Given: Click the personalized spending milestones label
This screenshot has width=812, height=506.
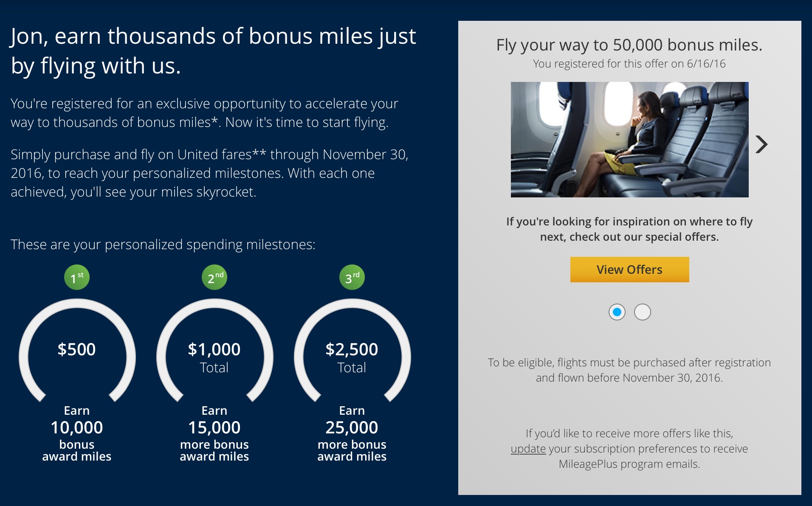Looking at the screenshot, I should click(x=163, y=245).
